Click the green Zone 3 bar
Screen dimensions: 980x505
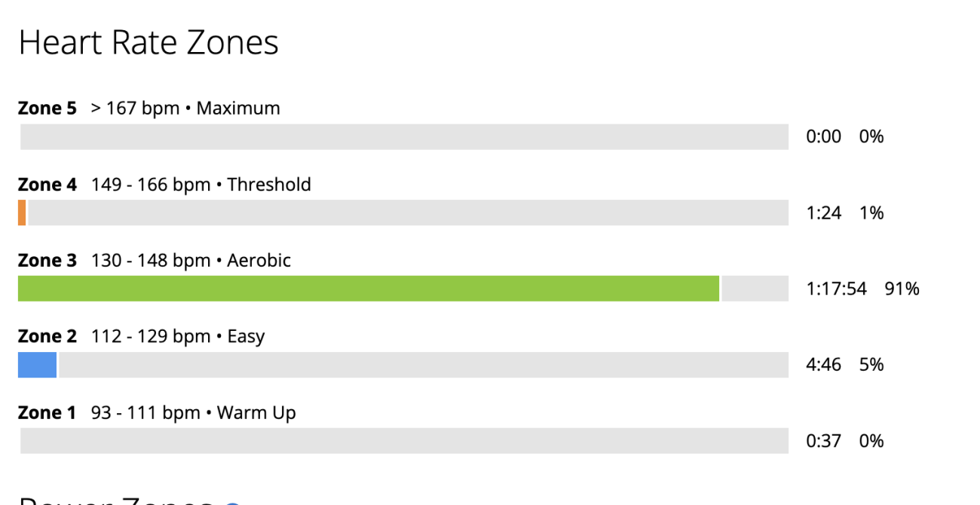click(369, 289)
